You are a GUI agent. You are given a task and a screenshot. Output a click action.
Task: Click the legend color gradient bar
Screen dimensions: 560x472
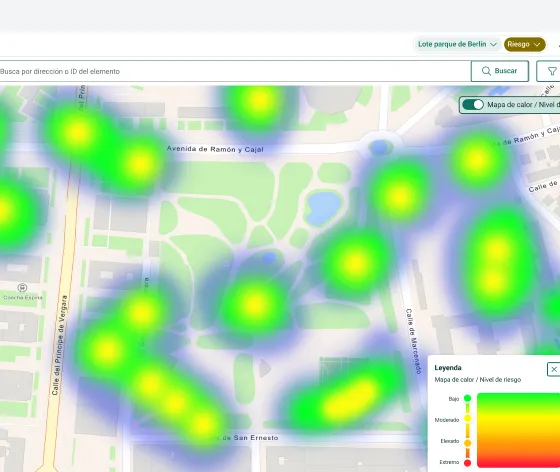click(x=518, y=430)
